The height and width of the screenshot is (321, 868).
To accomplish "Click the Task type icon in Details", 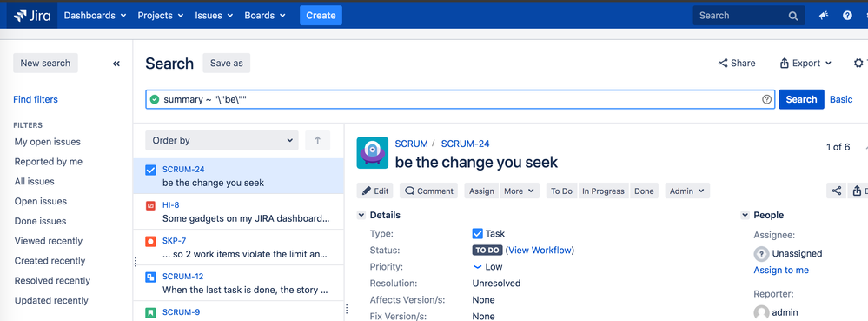I will click(477, 234).
